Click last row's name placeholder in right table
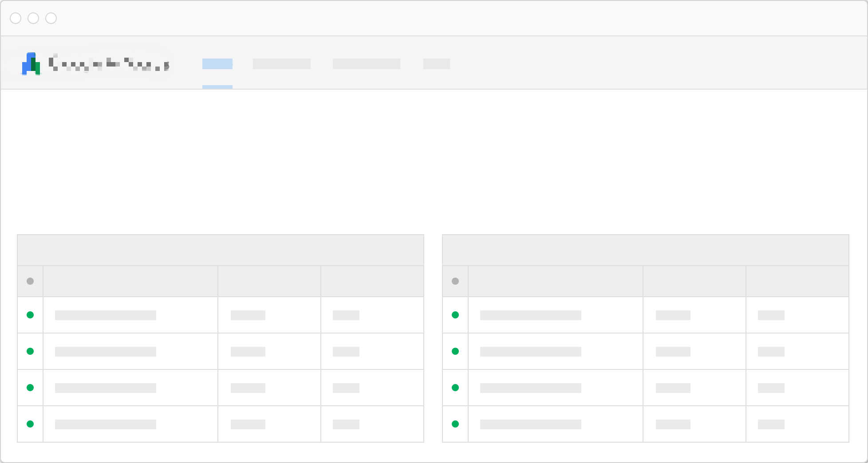Image resolution: width=868 pixels, height=463 pixels. 531,424
